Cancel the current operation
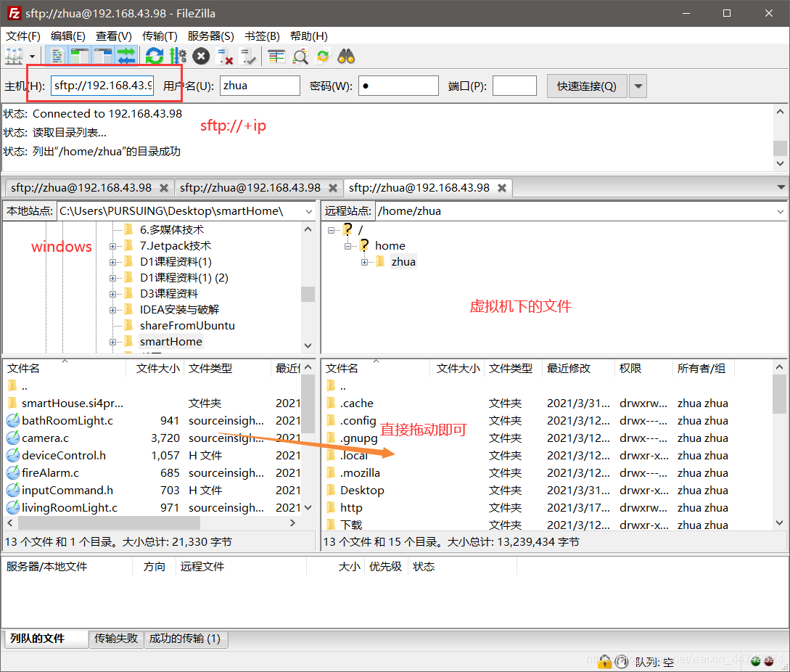 [201, 56]
